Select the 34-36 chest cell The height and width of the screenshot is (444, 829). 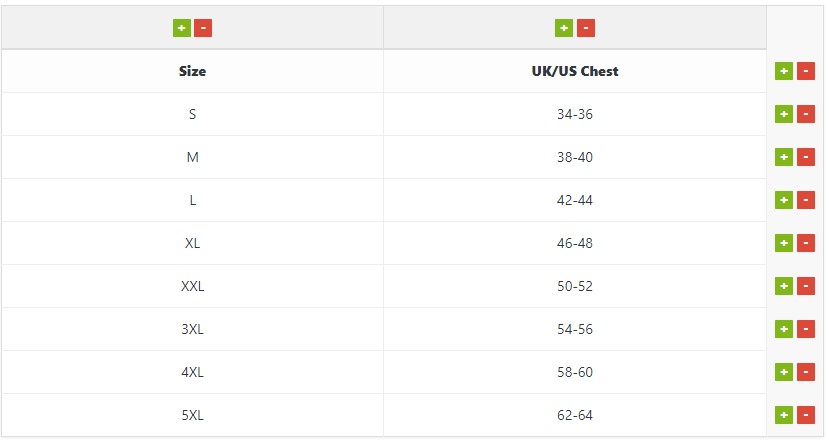click(575, 114)
